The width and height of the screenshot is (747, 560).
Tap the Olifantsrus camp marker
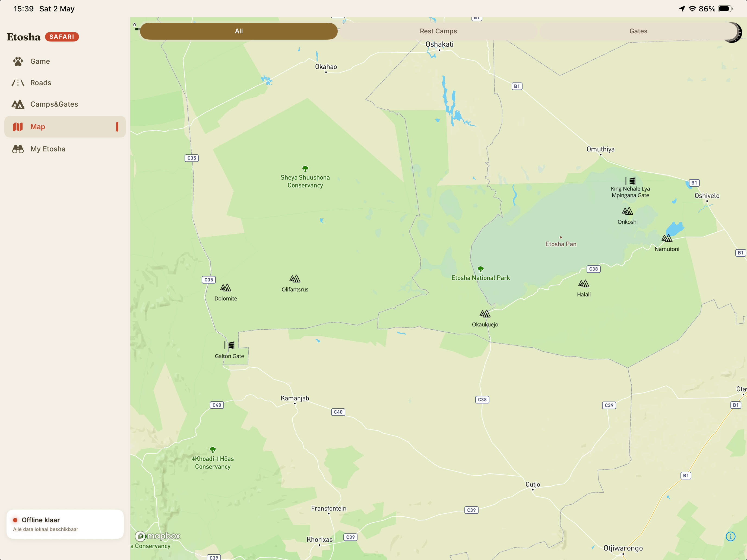295,279
